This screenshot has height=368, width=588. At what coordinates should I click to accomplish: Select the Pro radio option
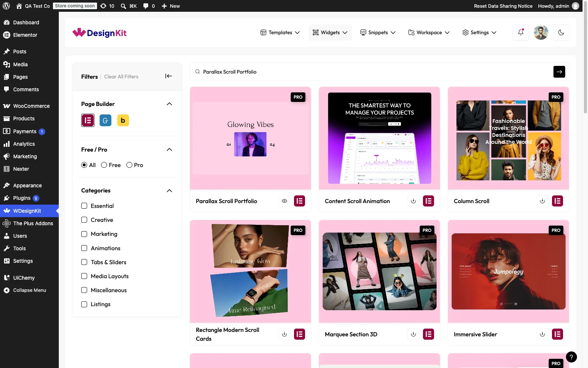coord(129,165)
